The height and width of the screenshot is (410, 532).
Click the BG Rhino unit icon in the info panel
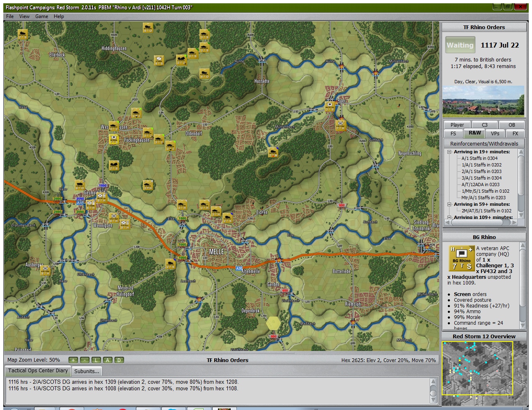click(x=461, y=258)
